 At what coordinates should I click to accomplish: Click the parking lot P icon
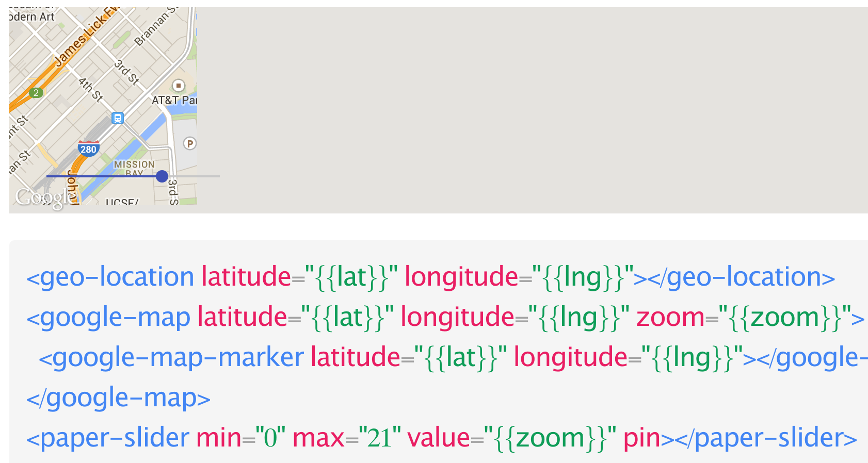pyautogui.click(x=190, y=144)
